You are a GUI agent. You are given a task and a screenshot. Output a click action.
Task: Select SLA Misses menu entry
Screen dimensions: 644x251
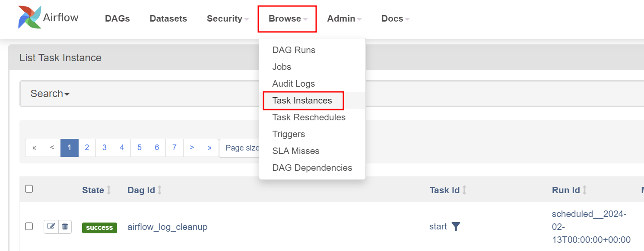pos(312,151)
